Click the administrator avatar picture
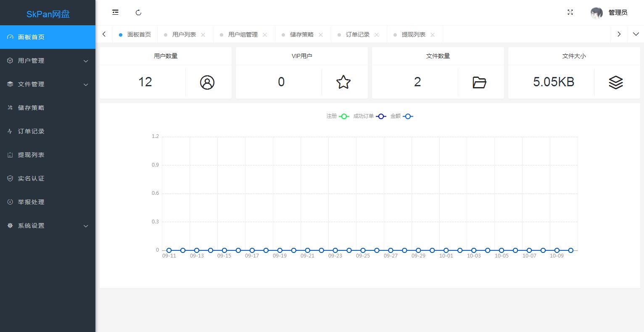This screenshot has width=644, height=332. click(596, 13)
